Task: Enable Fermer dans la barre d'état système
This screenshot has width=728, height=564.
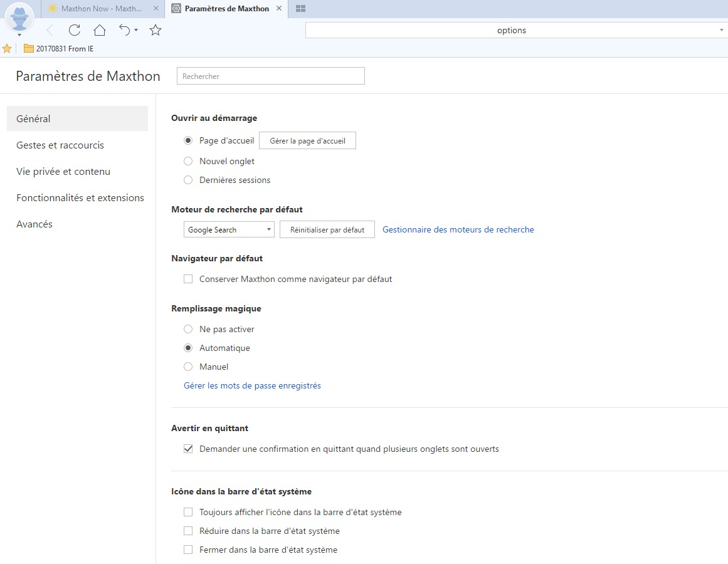Action: coord(188,550)
